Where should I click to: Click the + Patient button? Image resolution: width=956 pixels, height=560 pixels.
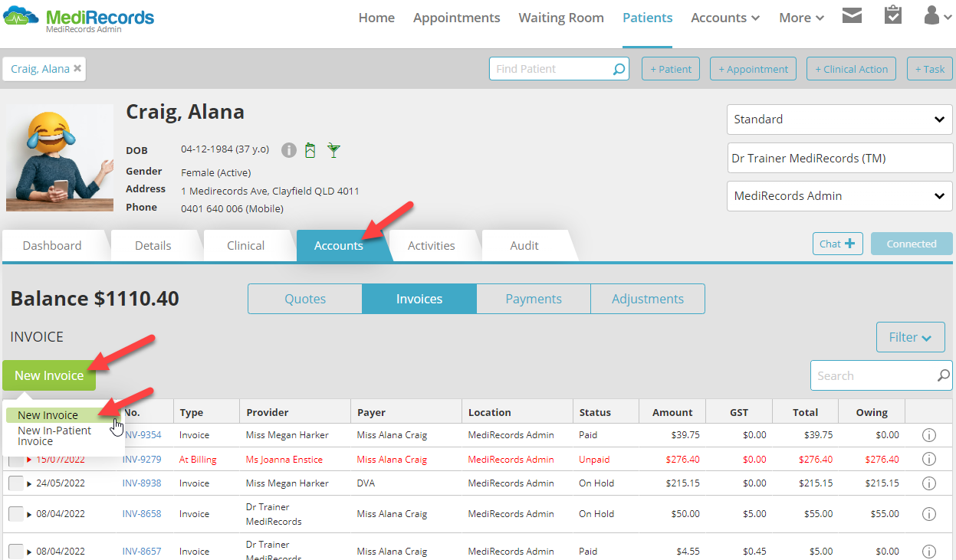pos(671,69)
